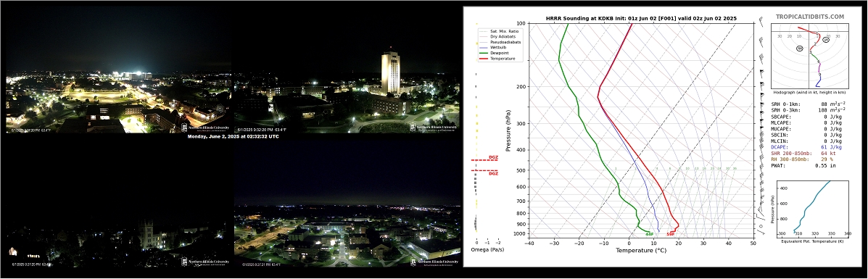
Task: Click the Monday, June 2, 2025 UTC timestamp
Action: point(233,136)
